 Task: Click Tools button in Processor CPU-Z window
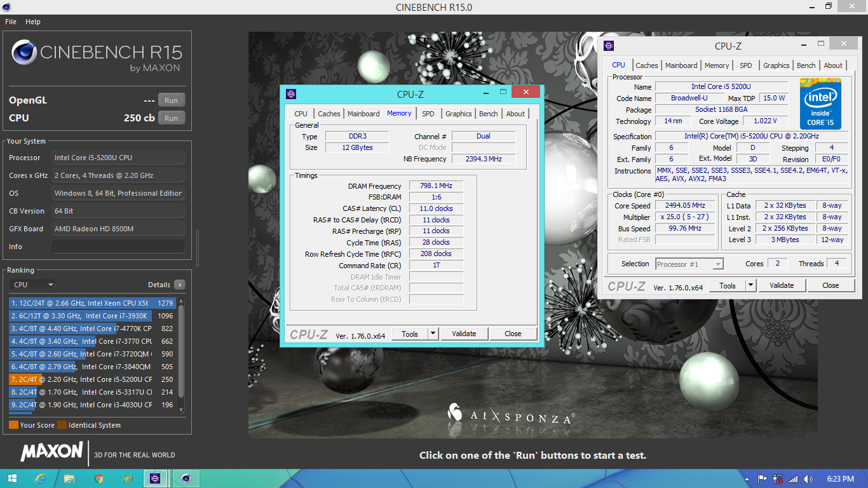[728, 285]
